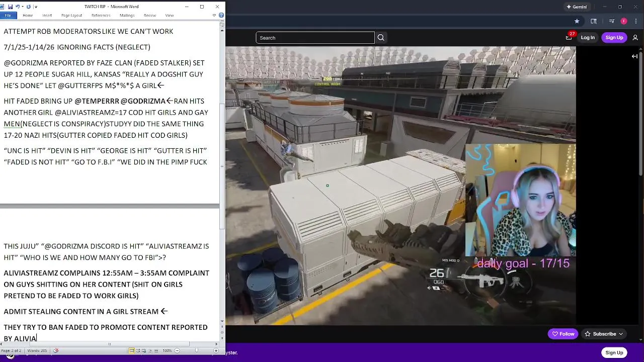The width and height of the screenshot is (644, 362).
Task: Click the proofing errors icon in status bar
Action: point(56,350)
